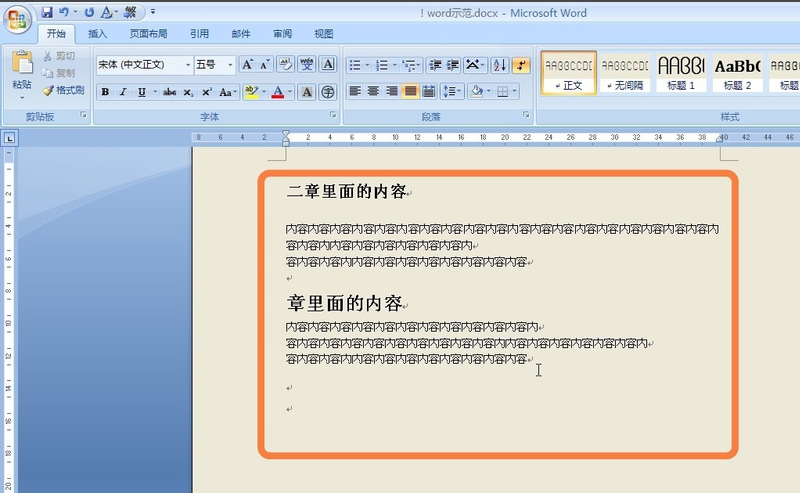
Task: Click the Grow Font icon
Action: point(247,65)
